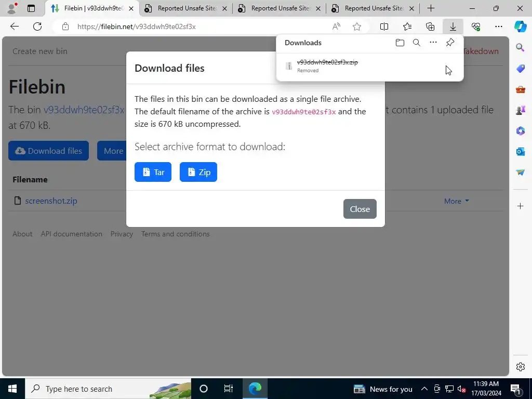The width and height of the screenshot is (532, 399).
Task: Search downloads magnifier icon
Action: point(417,43)
